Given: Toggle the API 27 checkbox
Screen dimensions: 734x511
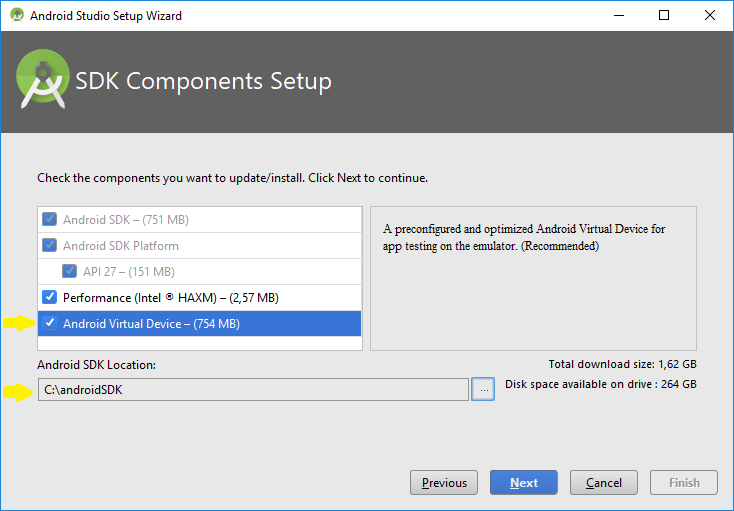Looking at the screenshot, I should (69, 271).
